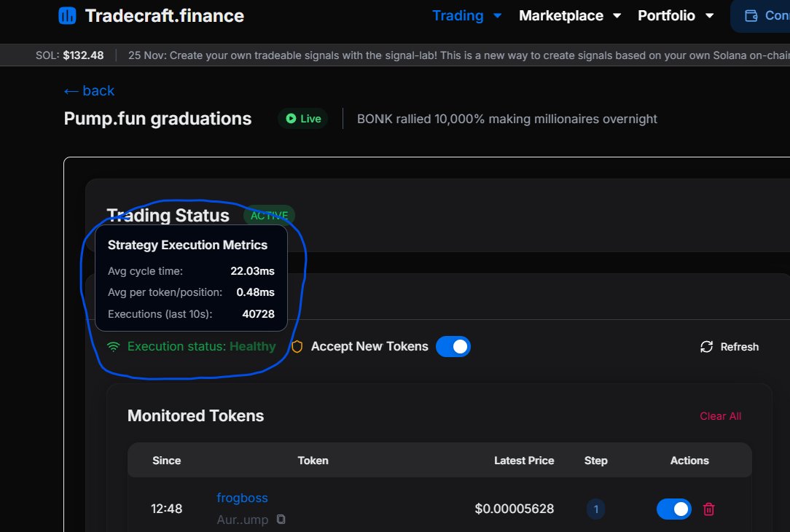Click the Latest Price column header
The height and width of the screenshot is (532, 790).
(x=524, y=461)
